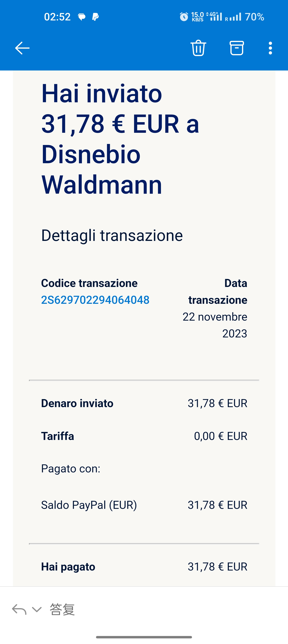Tap the alarm clock status icon
Screen dimensions: 288x644
click(x=184, y=17)
